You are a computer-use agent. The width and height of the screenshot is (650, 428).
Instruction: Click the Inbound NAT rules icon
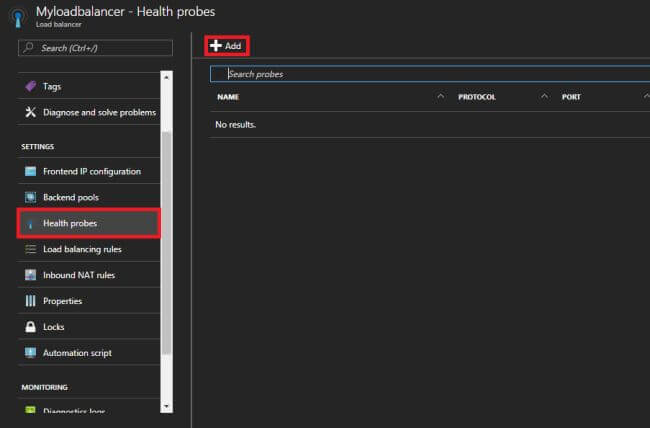31,275
